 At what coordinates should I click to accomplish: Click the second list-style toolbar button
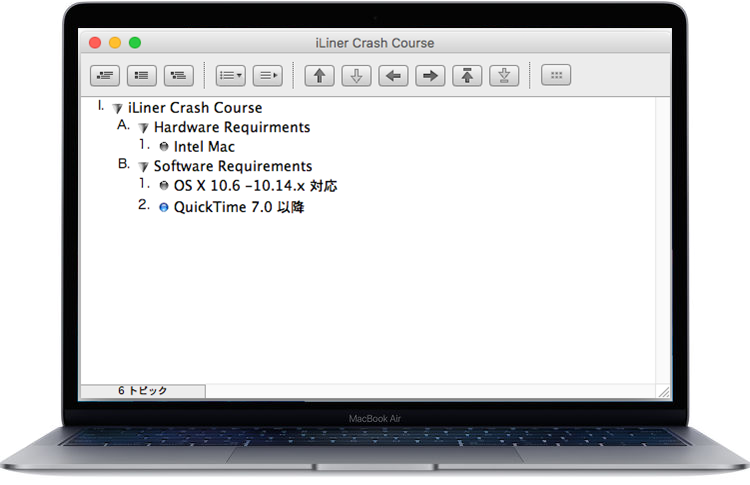coord(142,76)
